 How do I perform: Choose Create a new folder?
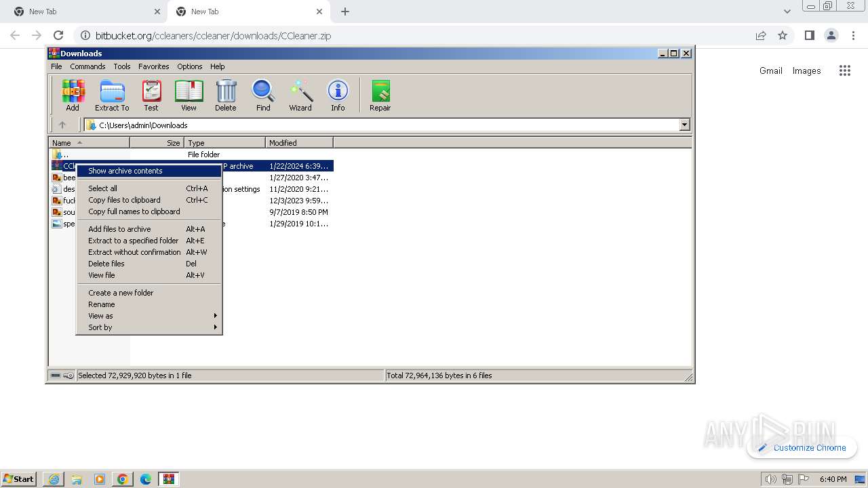149,293
